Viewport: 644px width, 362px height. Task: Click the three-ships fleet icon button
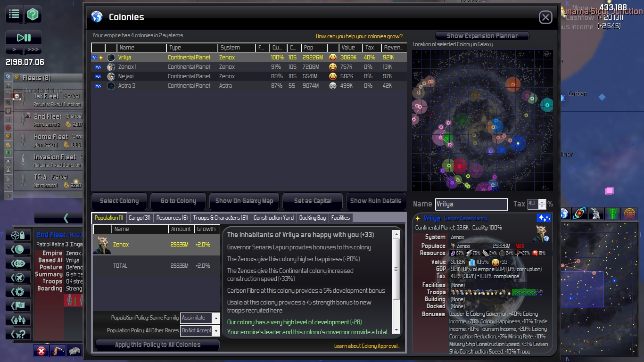18,320
